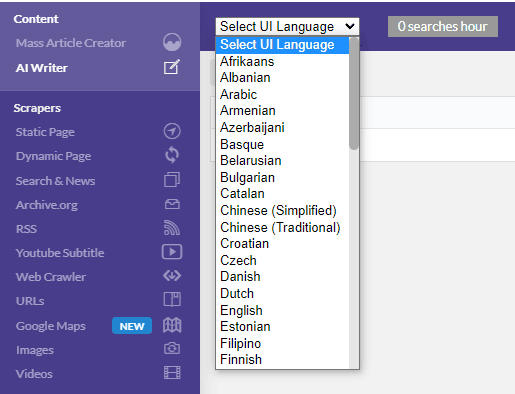The height and width of the screenshot is (394, 515).
Task: Open the Web Crawler scraper
Action: [x=51, y=277]
